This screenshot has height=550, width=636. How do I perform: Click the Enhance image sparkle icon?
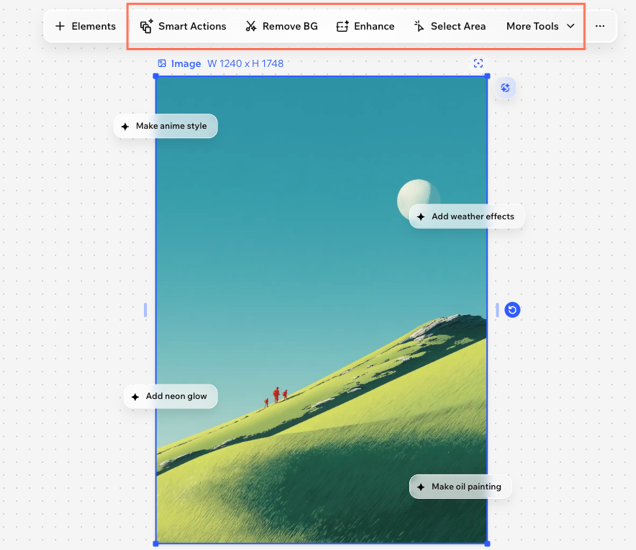coord(342,26)
